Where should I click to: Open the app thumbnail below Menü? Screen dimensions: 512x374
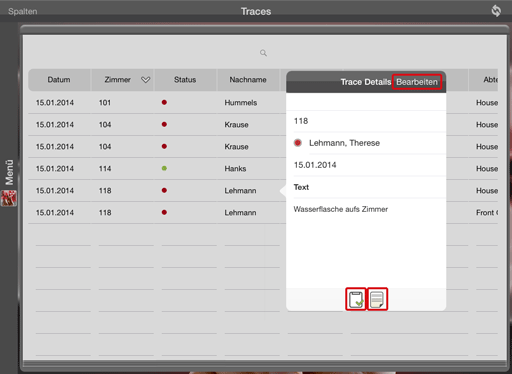pos(9,198)
